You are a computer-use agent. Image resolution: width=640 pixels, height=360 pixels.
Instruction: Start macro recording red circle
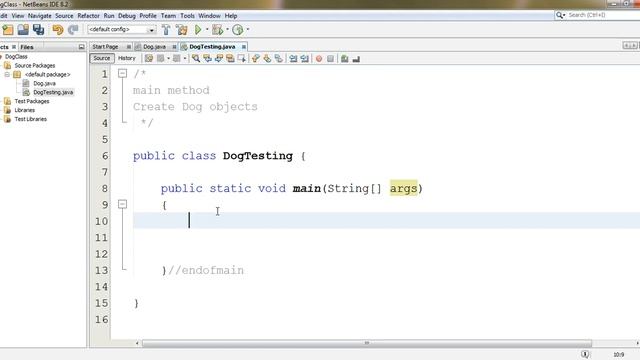coord(319,59)
